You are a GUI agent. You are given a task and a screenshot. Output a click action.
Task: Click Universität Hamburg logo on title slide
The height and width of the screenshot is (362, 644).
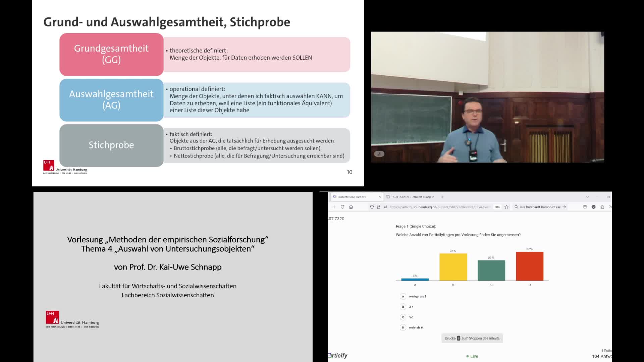pyautogui.click(x=72, y=319)
